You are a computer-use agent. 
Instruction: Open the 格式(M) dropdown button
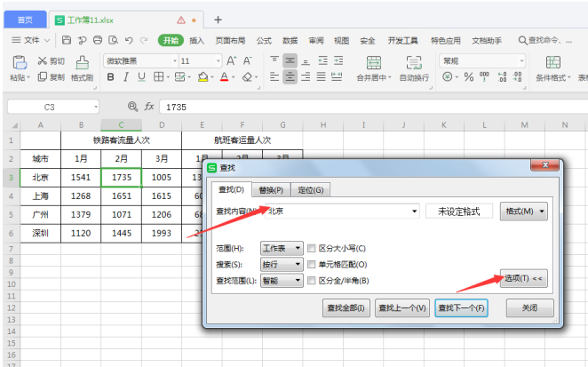(x=523, y=211)
